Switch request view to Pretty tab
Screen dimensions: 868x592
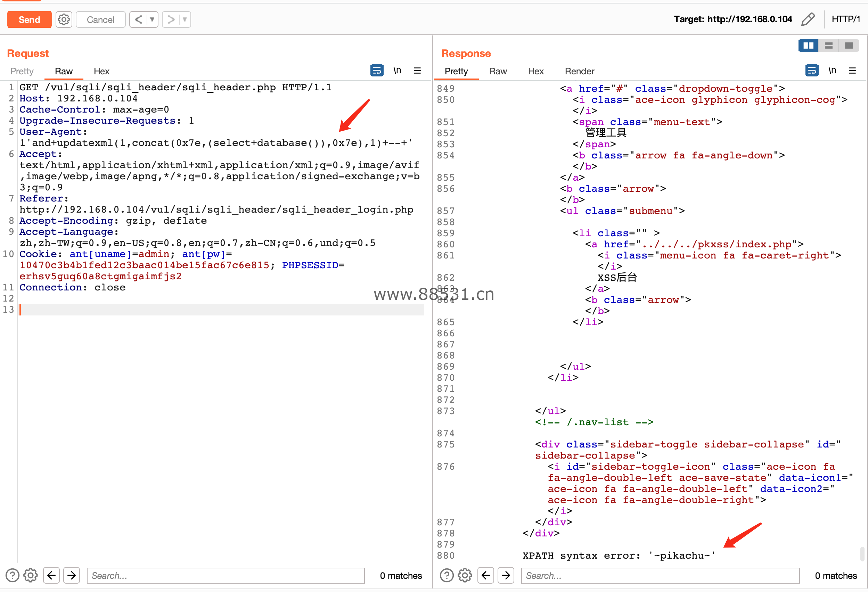22,71
